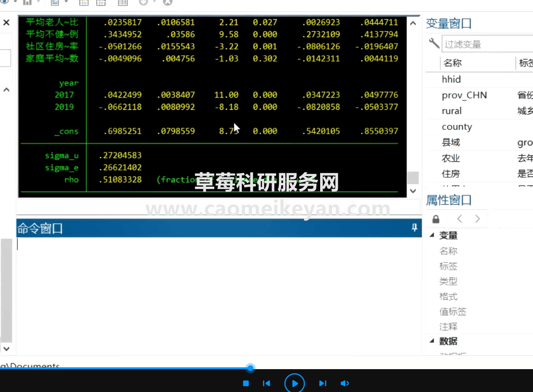The height and width of the screenshot is (392, 533).
Task: Open the Data Browser icon
Action: tap(101, 2)
